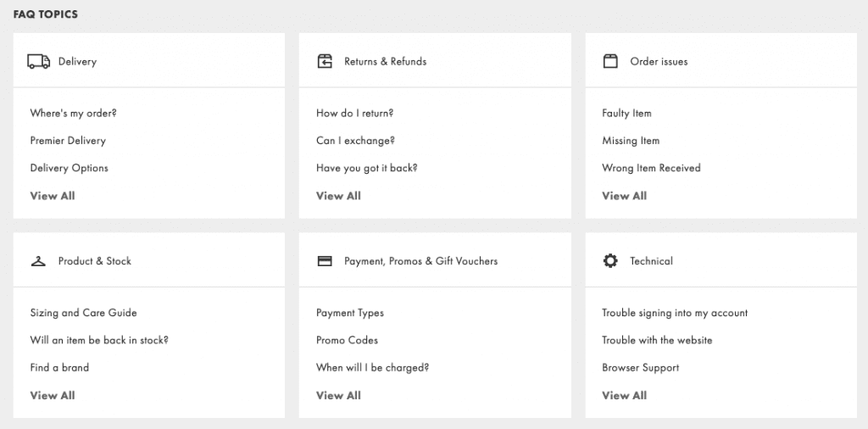Click the Delivery truck icon

tap(38, 61)
